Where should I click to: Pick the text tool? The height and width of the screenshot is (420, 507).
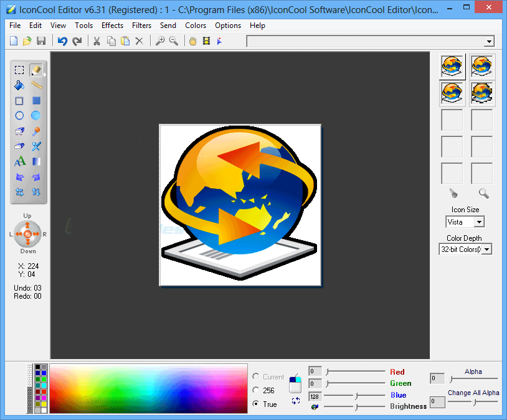tap(19, 162)
